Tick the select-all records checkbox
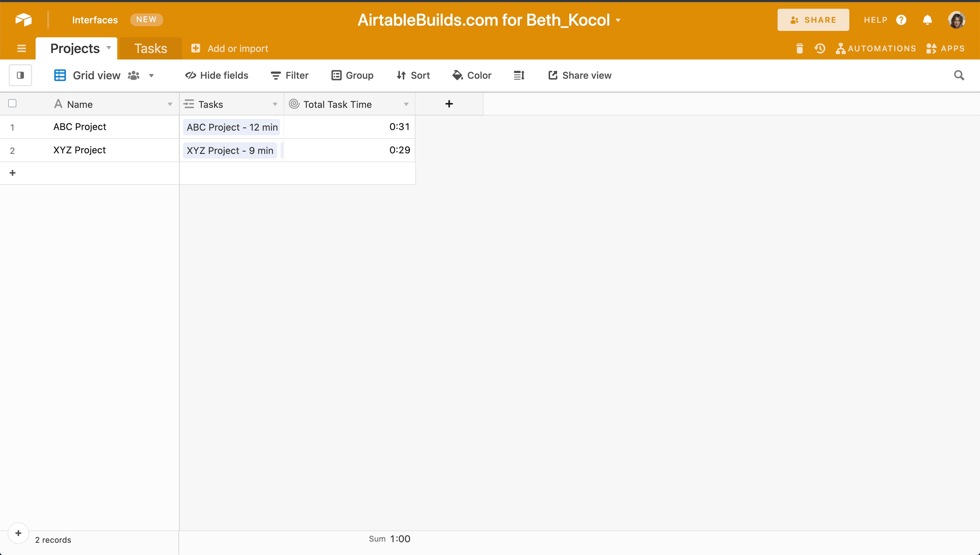Viewport: 980px width, 555px height. pos(12,103)
